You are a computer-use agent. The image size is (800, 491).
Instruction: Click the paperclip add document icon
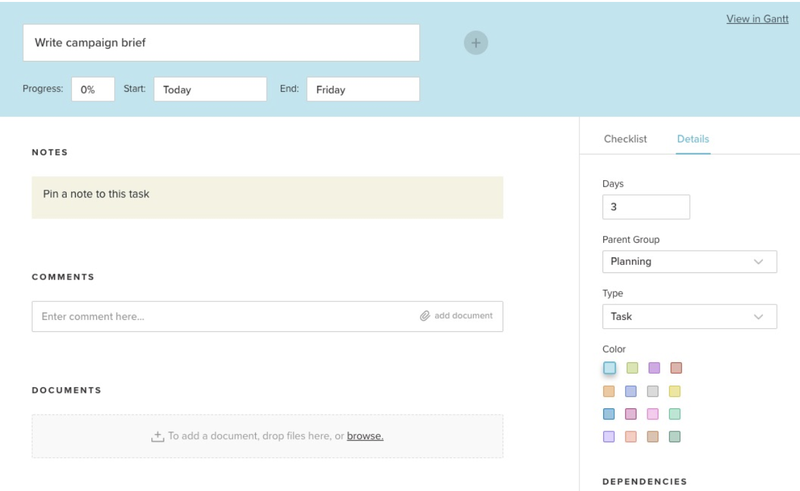(x=424, y=316)
